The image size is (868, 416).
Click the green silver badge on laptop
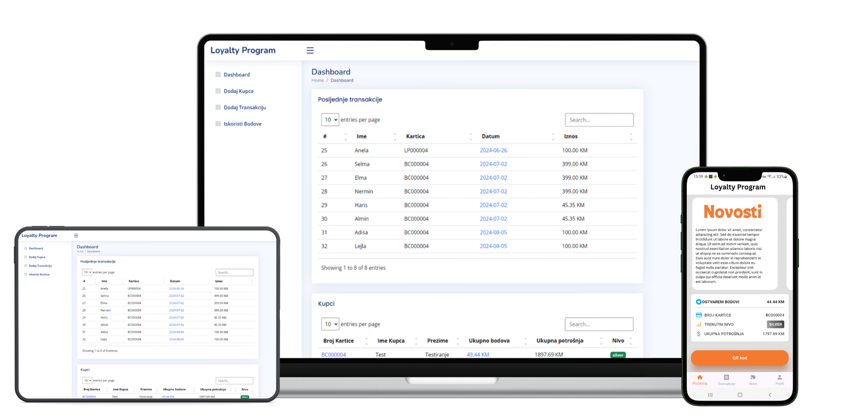coord(618,355)
